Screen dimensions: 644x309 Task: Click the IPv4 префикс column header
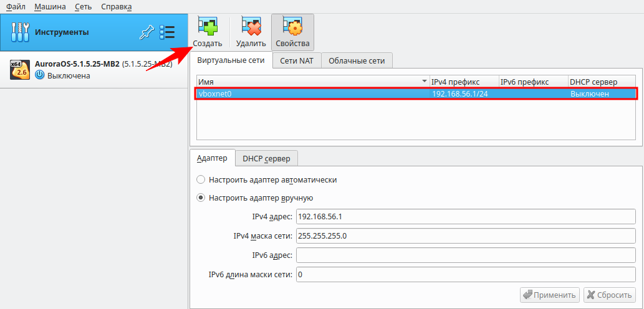[x=464, y=82]
